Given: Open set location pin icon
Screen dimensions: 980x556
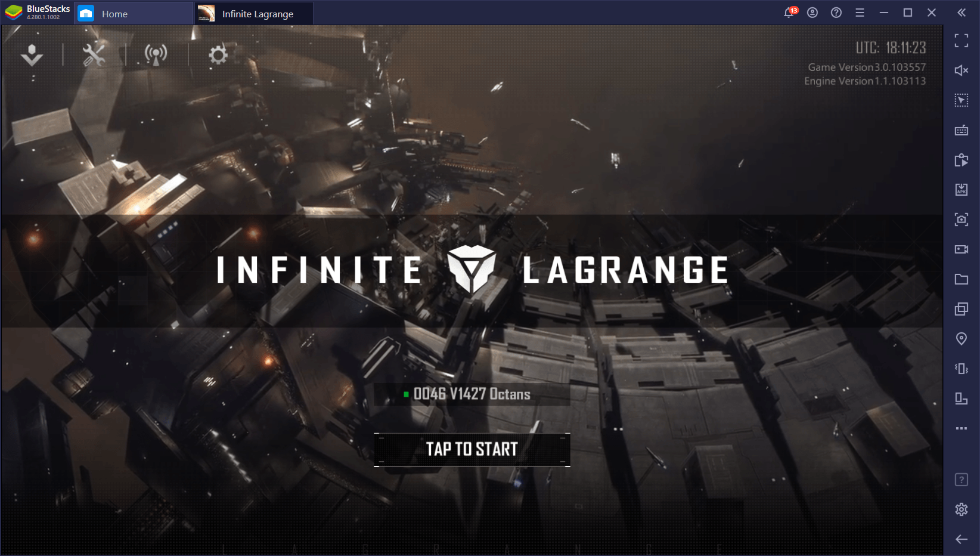Looking at the screenshot, I should coord(962,339).
